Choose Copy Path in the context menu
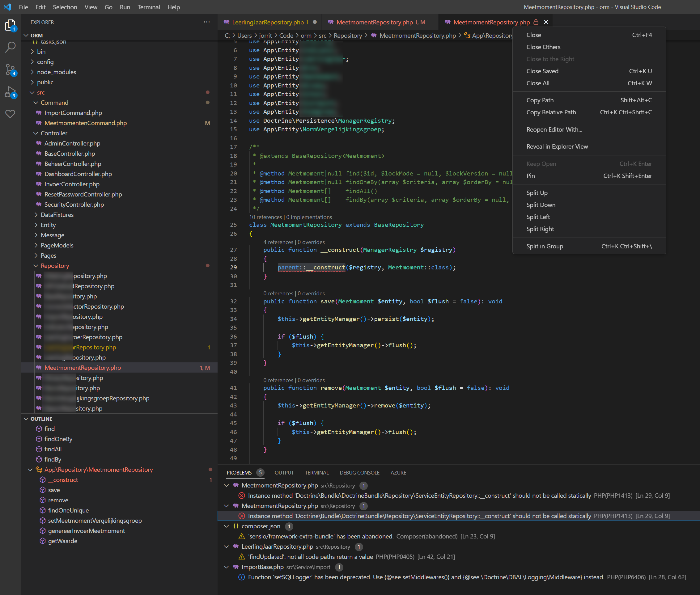 coord(540,100)
